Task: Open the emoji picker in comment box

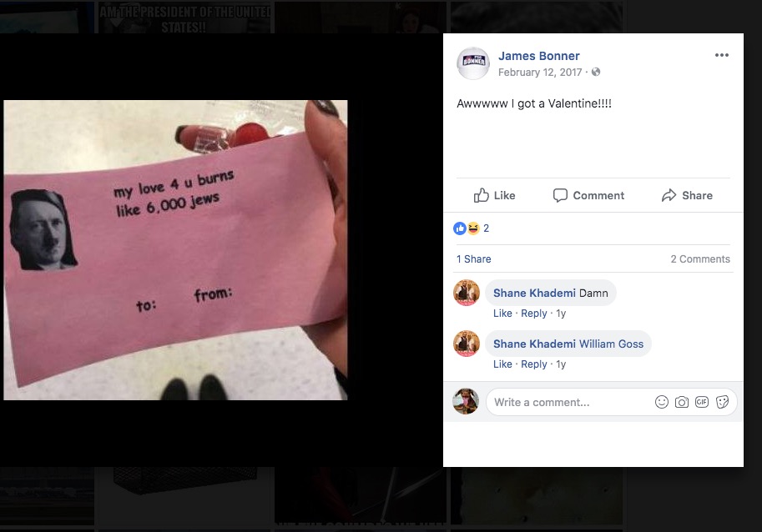Action: coord(661,402)
